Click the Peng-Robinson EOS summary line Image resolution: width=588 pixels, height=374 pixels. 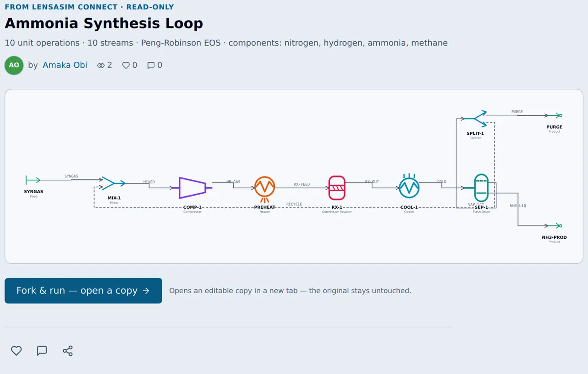226,43
